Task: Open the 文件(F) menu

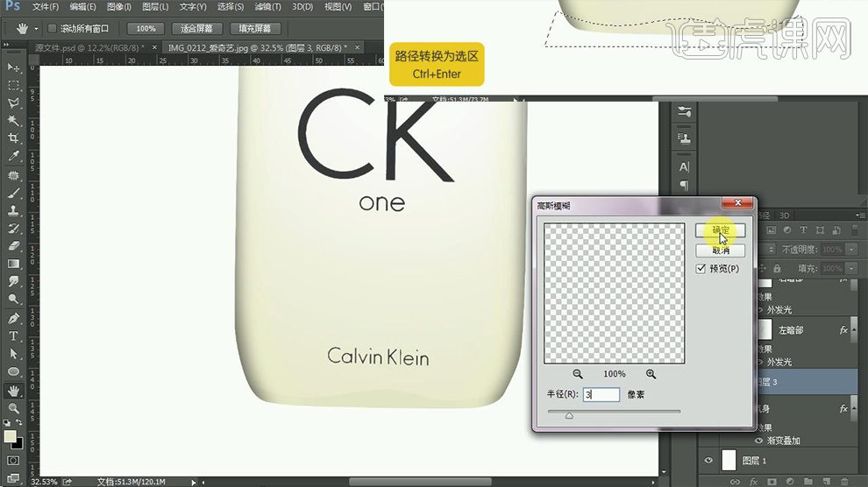Action: [x=46, y=7]
